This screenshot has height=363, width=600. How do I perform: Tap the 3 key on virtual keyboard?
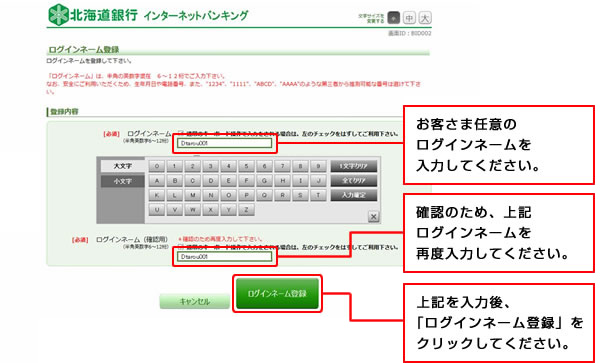point(210,166)
